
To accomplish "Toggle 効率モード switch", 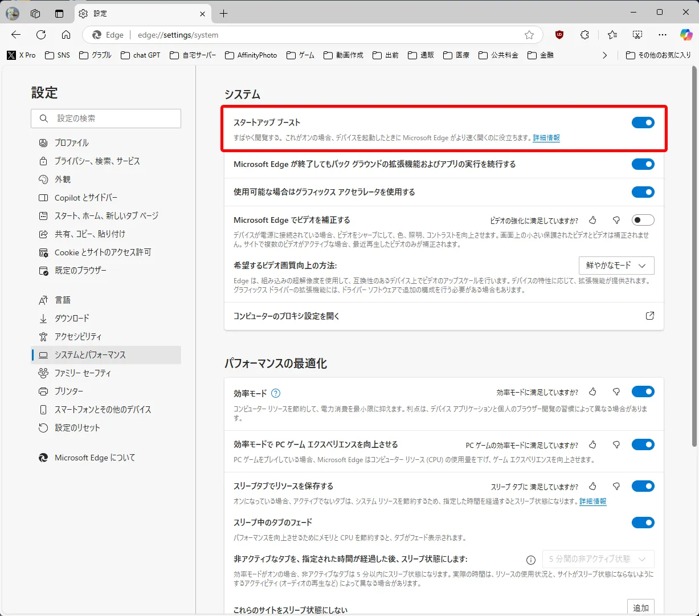I will pyautogui.click(x=643, y=392).
